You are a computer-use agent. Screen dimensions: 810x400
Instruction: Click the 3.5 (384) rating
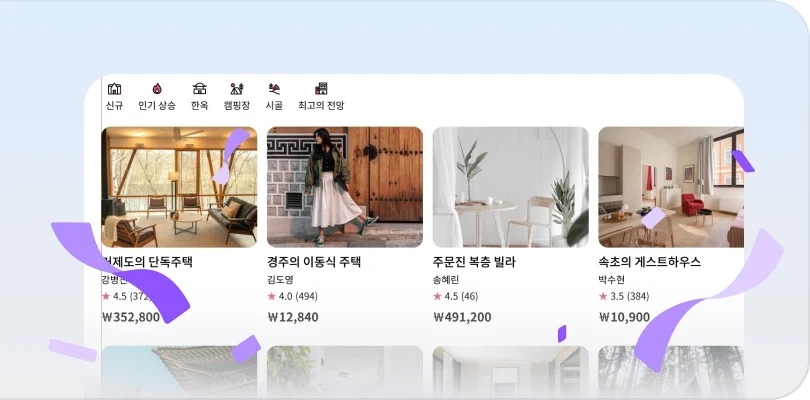630,296
